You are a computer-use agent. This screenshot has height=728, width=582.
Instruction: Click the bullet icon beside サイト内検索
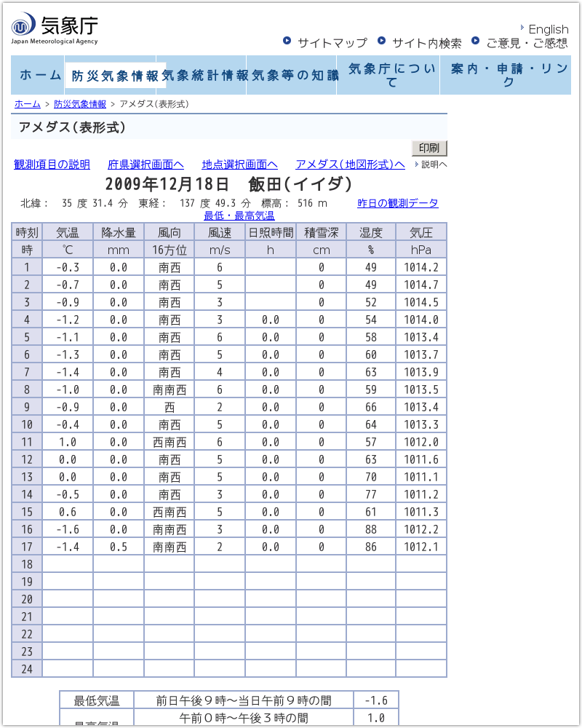click(x=382, y=41)
